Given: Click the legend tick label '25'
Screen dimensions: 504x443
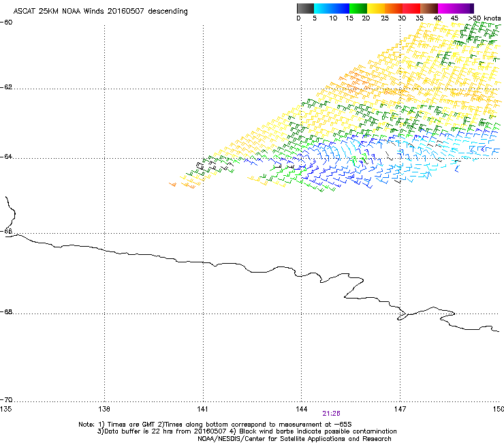Looking at the screenshot, I should click(x=385, y=18).
